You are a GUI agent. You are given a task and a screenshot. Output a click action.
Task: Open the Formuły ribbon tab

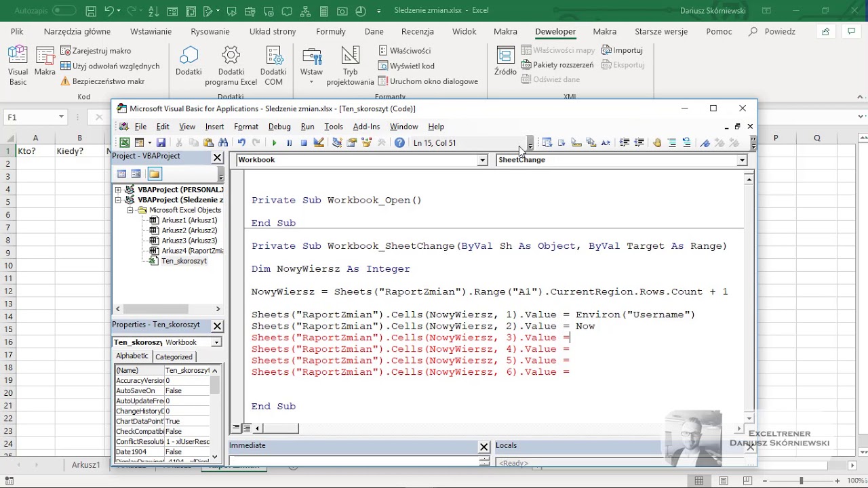pos(331,31)
